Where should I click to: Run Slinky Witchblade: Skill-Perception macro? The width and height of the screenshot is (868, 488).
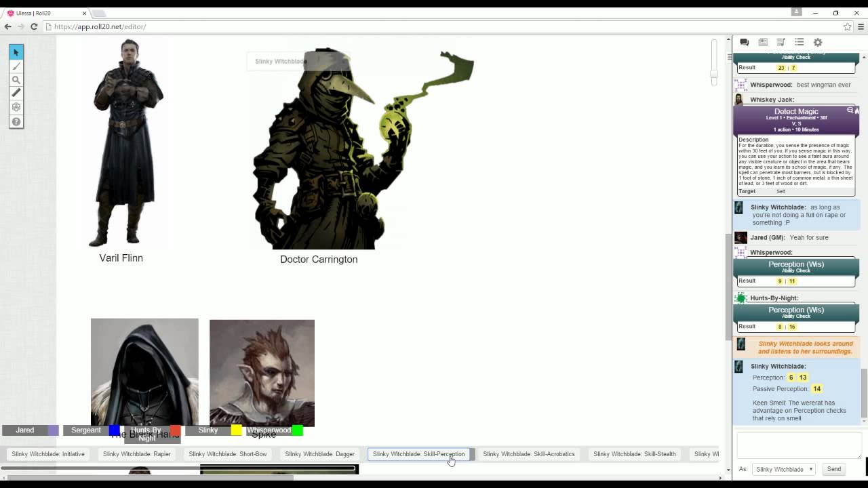pyautogui.click(x=418, y=454)
